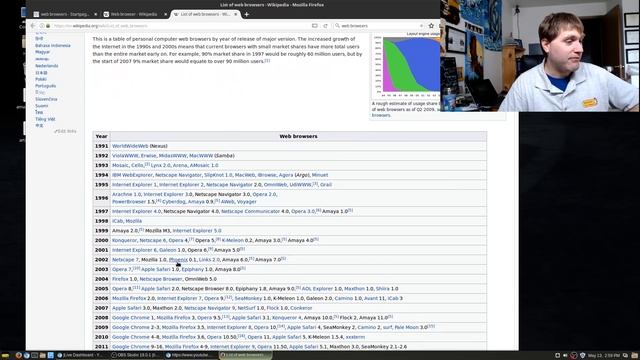Open the WorldWideWeb link in 1991 row

tap(130, 146)
